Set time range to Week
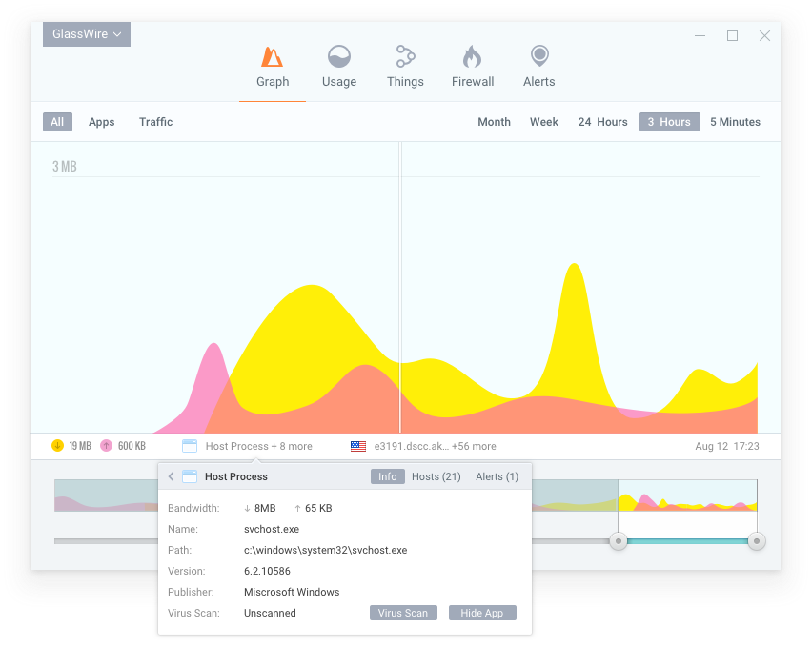The image size is (812, 647). point(544,122)
